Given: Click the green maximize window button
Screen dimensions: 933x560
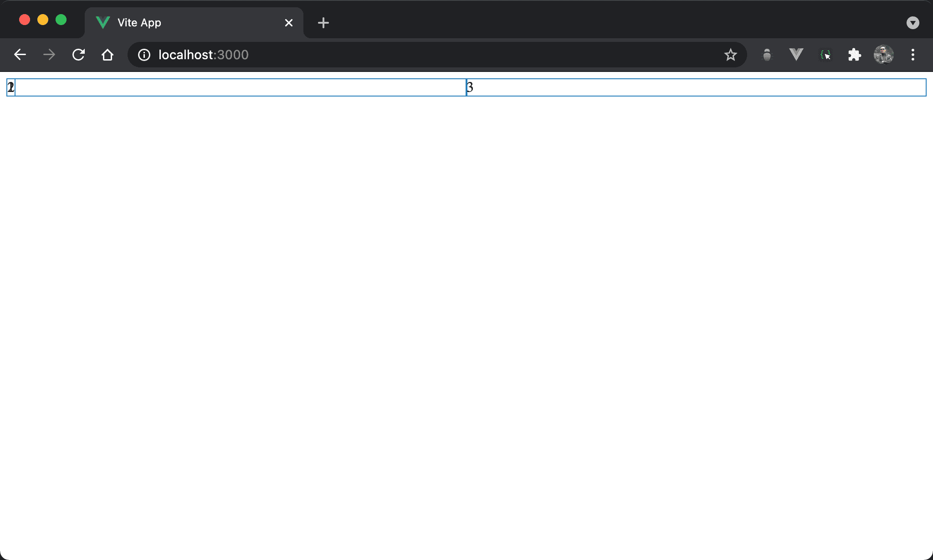Looking at the screenshot, I should (61, 20).
